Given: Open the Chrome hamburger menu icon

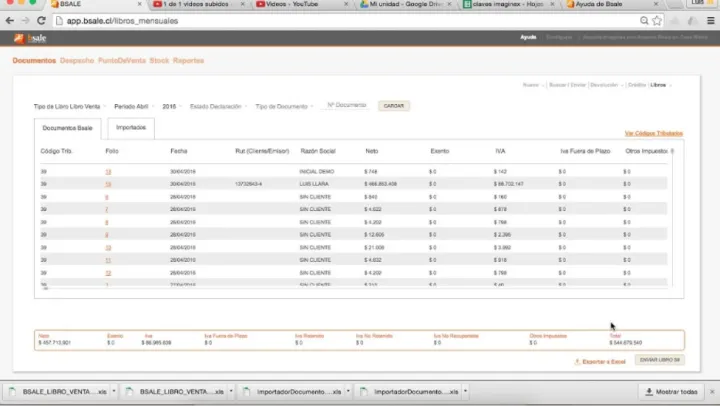Looking at the screenshot, I should tap(710, 19).
